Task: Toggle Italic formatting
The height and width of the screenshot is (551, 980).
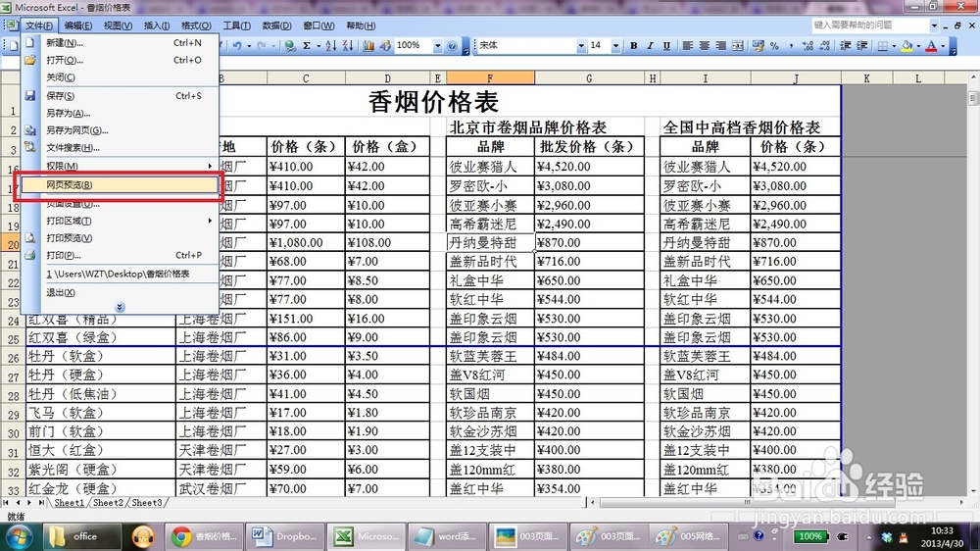Action: [650, 46]
